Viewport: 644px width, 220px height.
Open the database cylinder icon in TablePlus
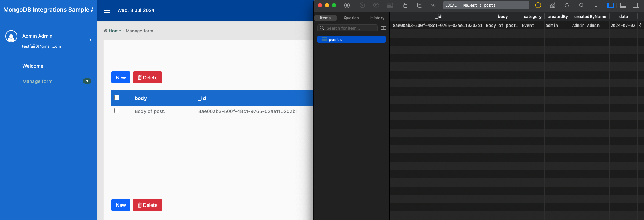420,5
